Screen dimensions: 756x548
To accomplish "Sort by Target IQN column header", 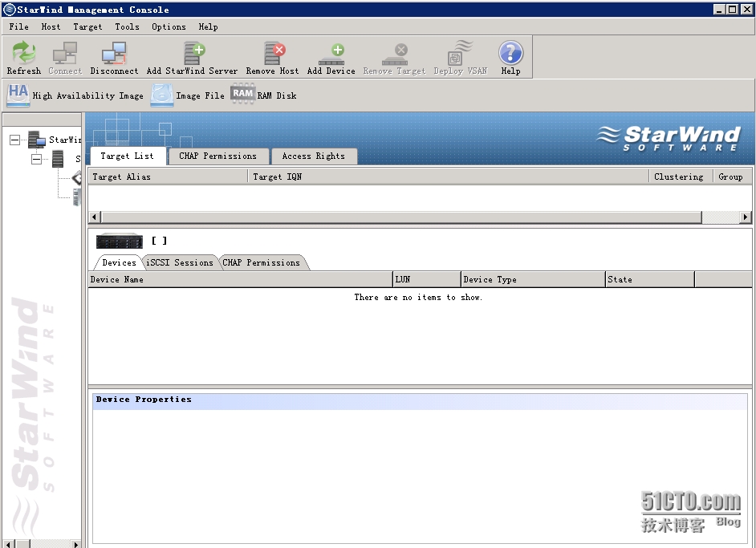I will click(x=449, y=177).
